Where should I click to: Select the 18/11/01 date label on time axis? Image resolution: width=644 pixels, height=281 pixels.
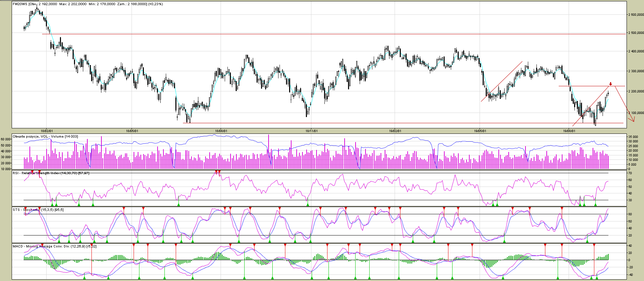tap(311, 131)
